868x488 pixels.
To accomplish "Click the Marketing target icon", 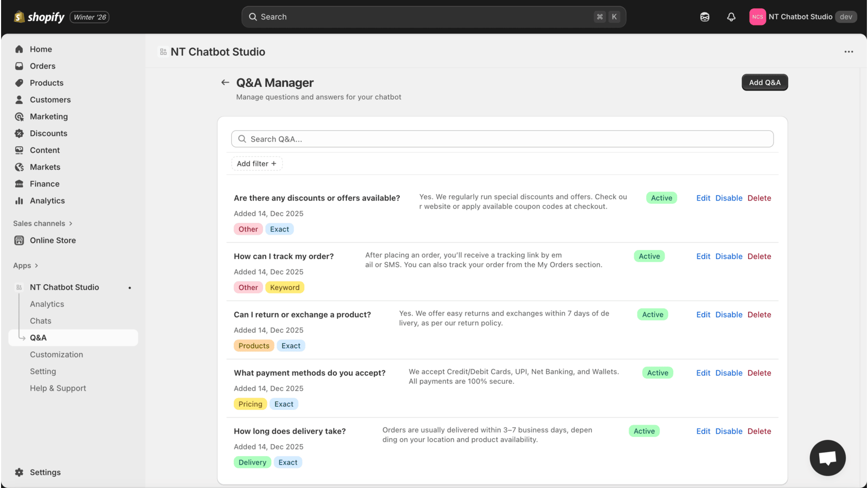I will (20, 117).
